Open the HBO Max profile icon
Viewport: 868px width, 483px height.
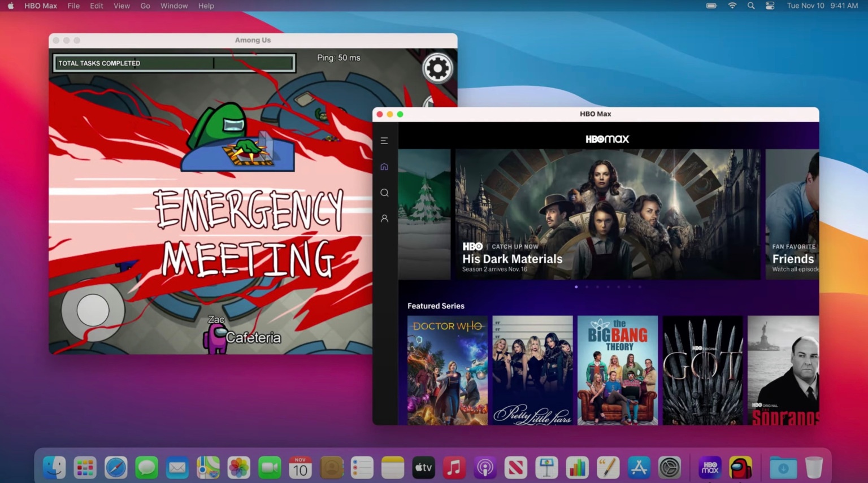[x=384, y=219]
